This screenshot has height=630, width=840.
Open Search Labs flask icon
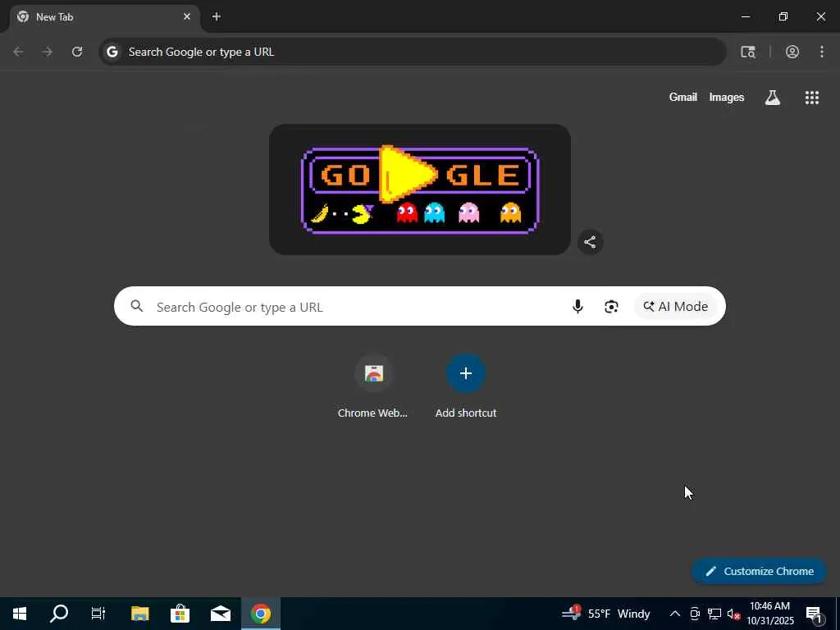click(x=773, y=98)
